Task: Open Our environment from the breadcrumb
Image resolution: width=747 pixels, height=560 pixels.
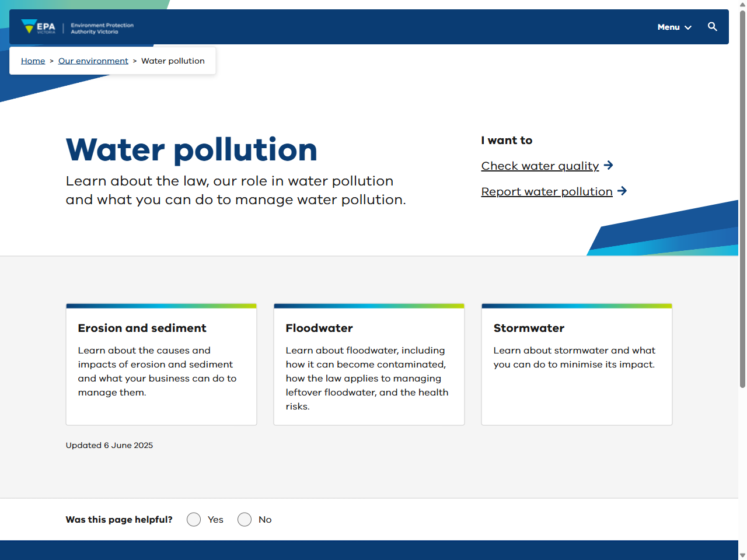Action: click(93, 61)
